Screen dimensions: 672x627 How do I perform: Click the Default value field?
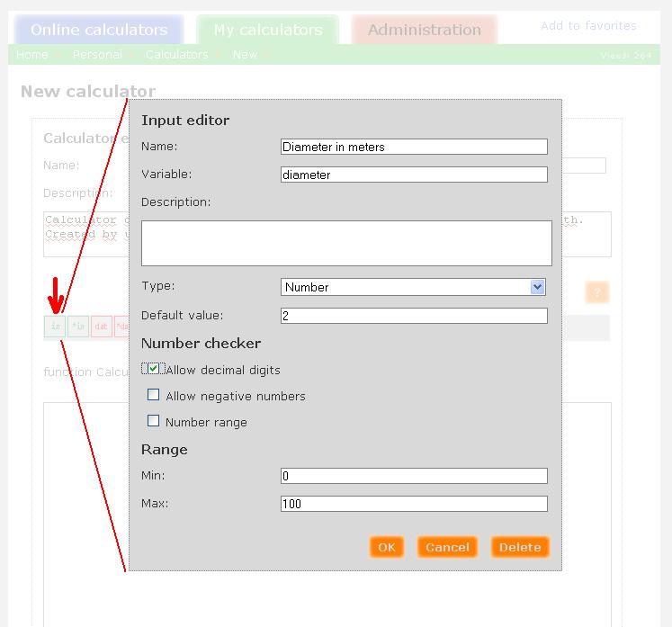click(414, 316)
